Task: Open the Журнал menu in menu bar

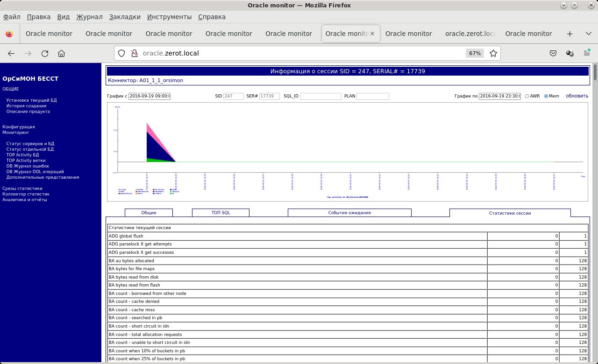Action: pos(89,17)
